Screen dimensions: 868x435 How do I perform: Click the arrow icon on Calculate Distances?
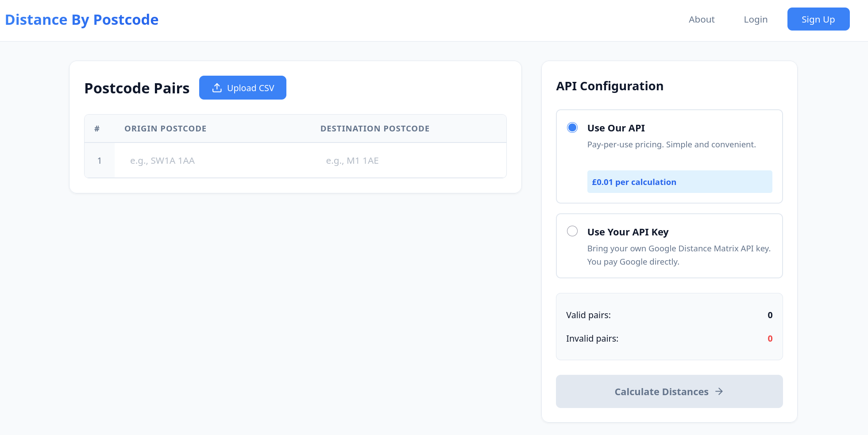click(x=719, y=392)
